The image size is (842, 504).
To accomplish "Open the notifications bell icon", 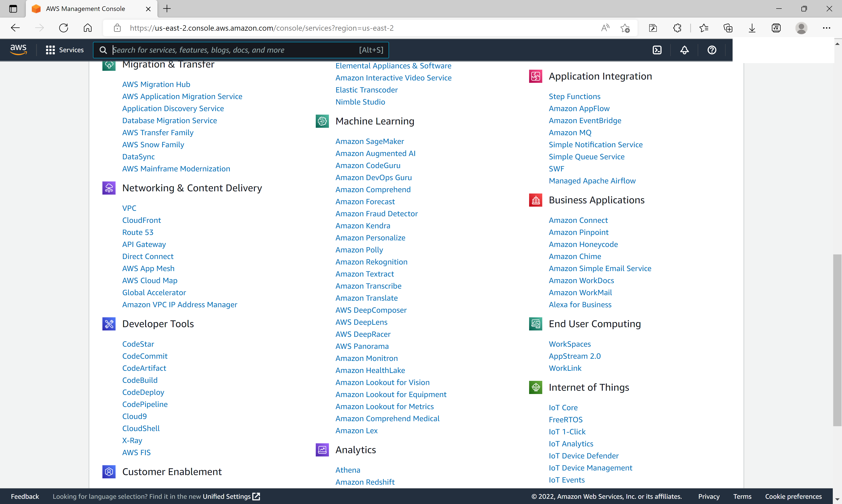I will 684,50.
